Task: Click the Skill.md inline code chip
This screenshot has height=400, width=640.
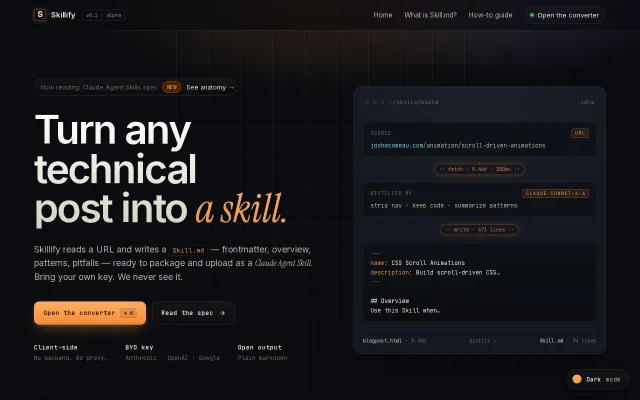Action: 188,250
